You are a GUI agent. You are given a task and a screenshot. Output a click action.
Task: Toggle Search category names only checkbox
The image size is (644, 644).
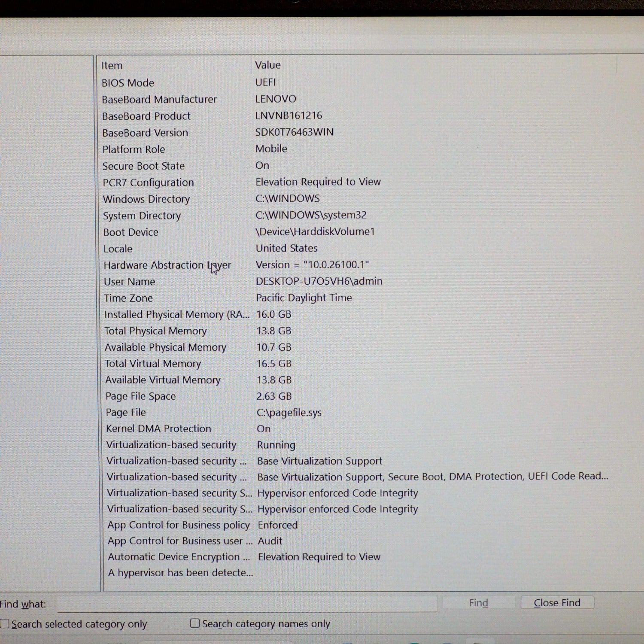coord(195,623)
